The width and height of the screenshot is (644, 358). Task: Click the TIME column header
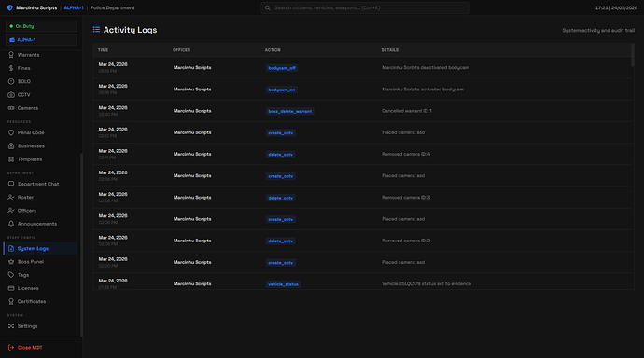pos(103,50)
